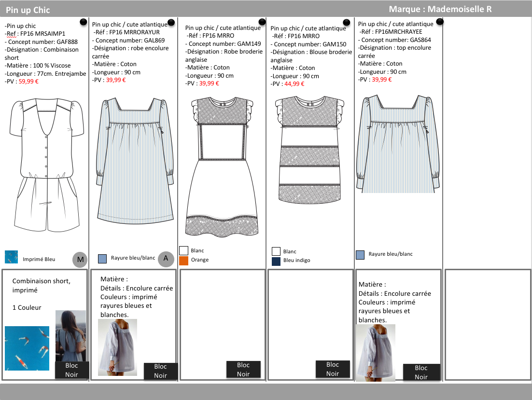
Task: Click Concept number: GAF888 text
Action: (x=41, y=41)
